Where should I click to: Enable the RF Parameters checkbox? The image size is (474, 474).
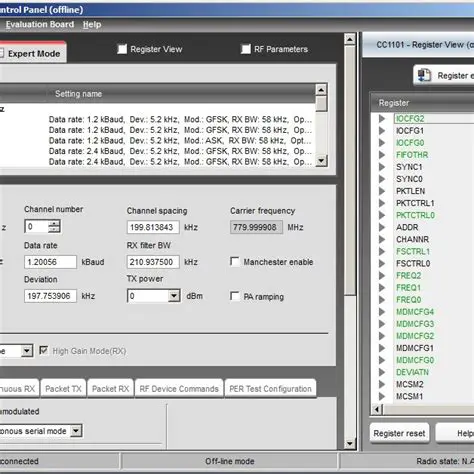[x=246, y=49]
